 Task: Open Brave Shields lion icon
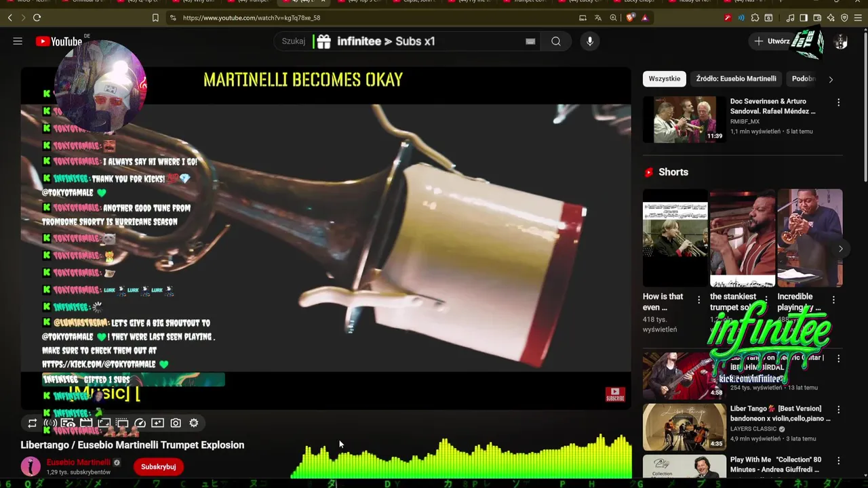pos(630,18)
